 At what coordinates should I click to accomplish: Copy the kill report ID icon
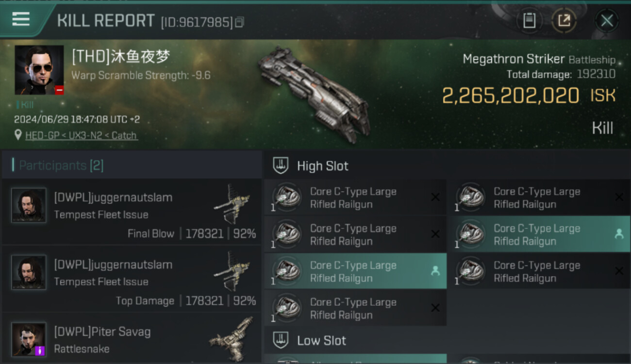(x=239, y=22)
